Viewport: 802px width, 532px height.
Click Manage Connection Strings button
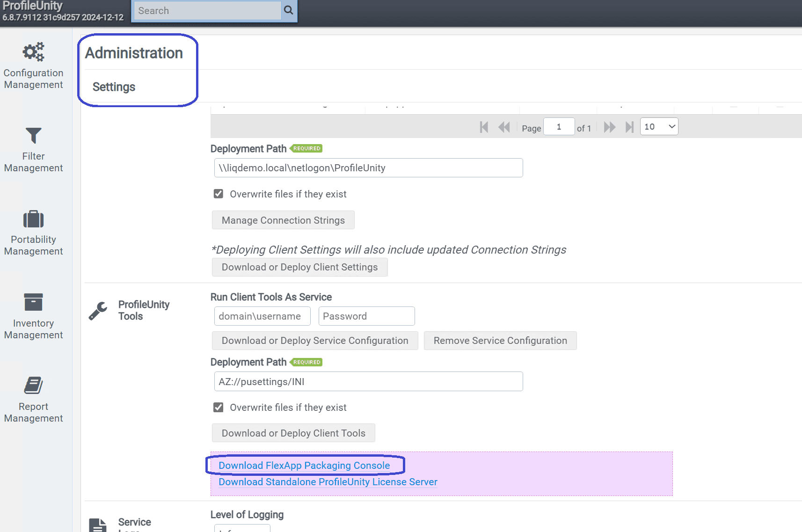tap(283, 220)
